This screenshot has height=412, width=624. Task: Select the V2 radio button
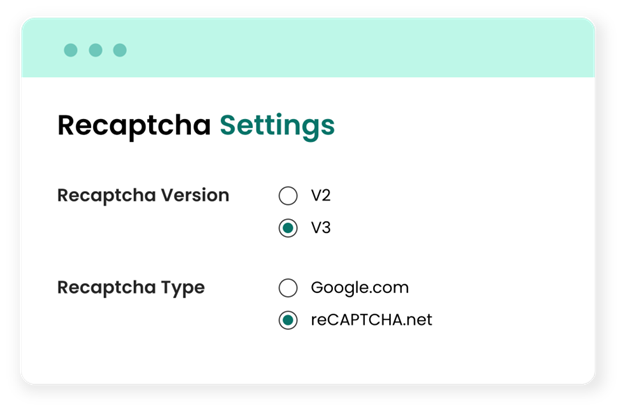point(288,195)
